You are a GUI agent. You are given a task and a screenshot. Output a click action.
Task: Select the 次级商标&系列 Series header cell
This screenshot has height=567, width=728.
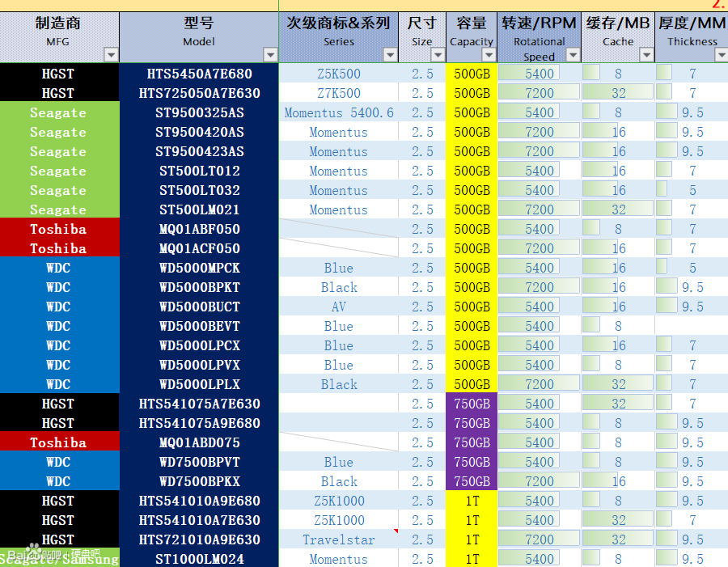click(338, 37)
